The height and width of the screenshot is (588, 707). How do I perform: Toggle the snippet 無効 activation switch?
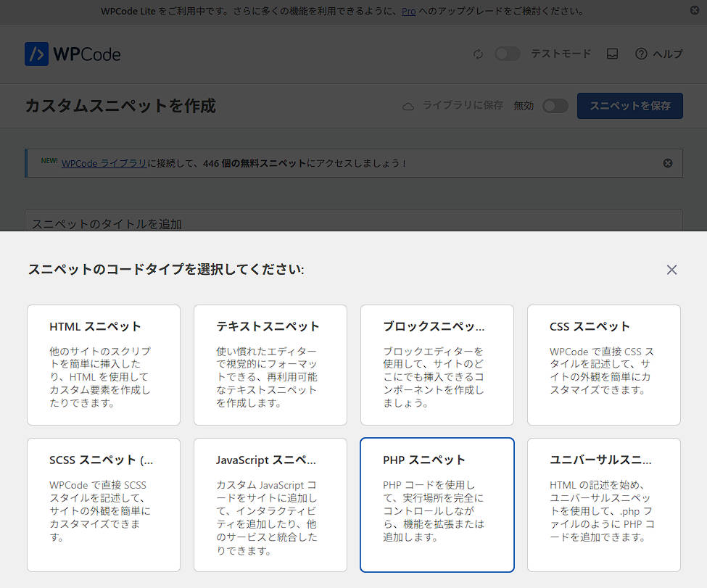[x=555, y=106]
